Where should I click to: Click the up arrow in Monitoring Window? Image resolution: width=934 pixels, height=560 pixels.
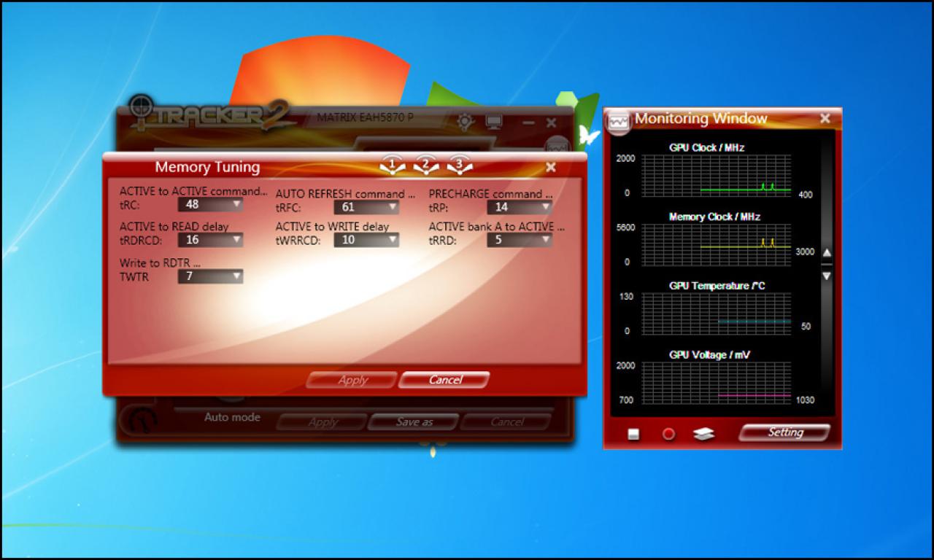(x=827, y=253)
